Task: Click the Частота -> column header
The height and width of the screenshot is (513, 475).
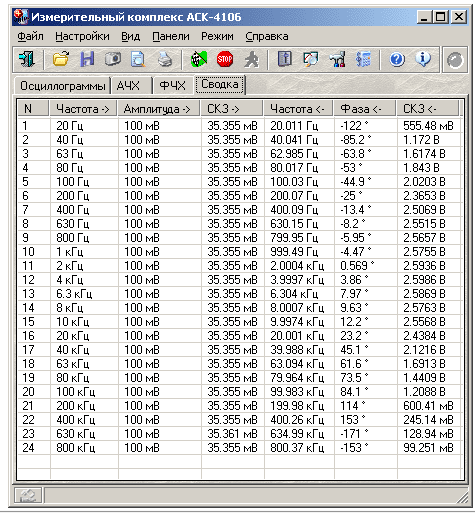Action: click(x=83, y=109)
